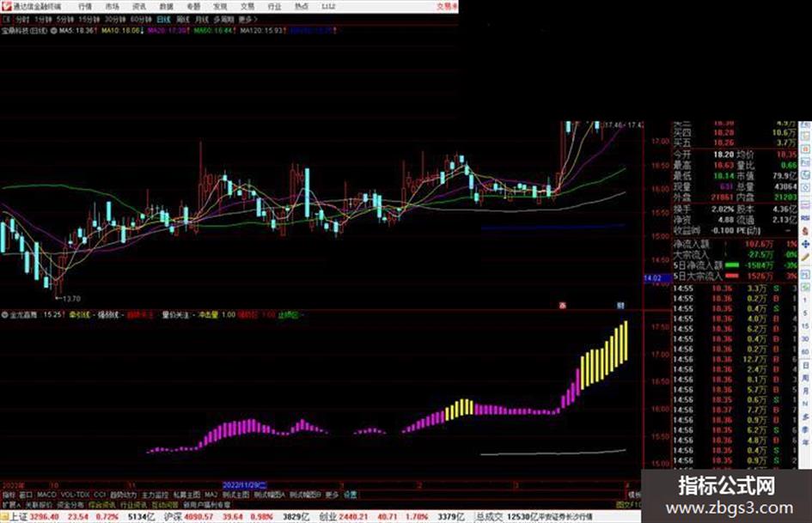Image resolution: width=812 pixels, height=523 pixels.
Task: Apply the VOL-TDX indicator
Action: pos(75,495)
